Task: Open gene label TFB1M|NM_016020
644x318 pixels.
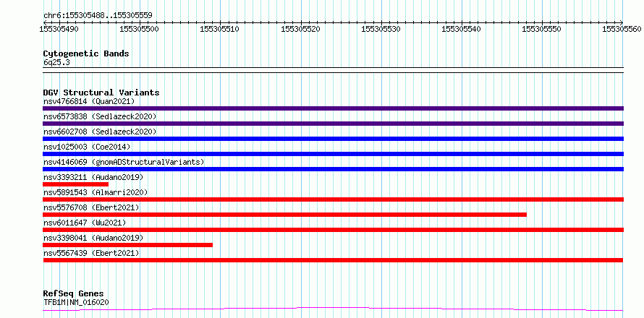Action: point(76,302)
